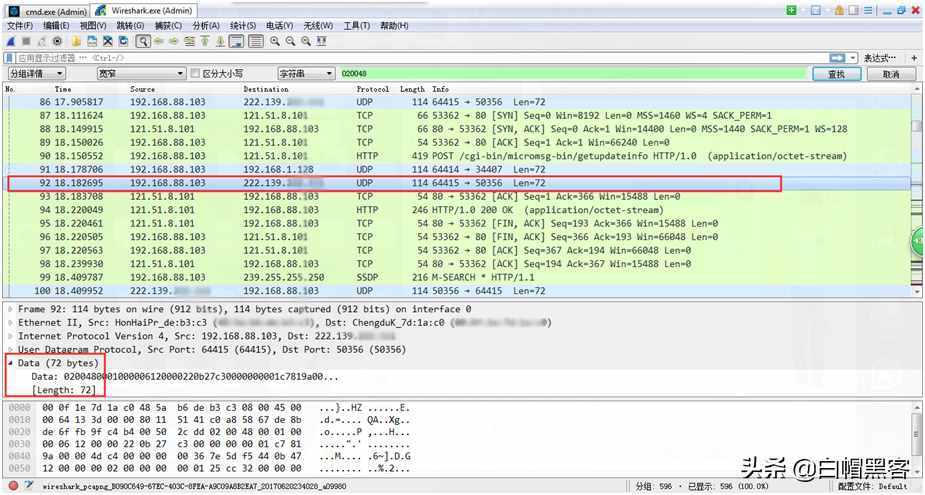The height and width of the screenshot is (495, 925).
Task: Open display filter history dropdown arrow
Action: [x=853, y=58]
